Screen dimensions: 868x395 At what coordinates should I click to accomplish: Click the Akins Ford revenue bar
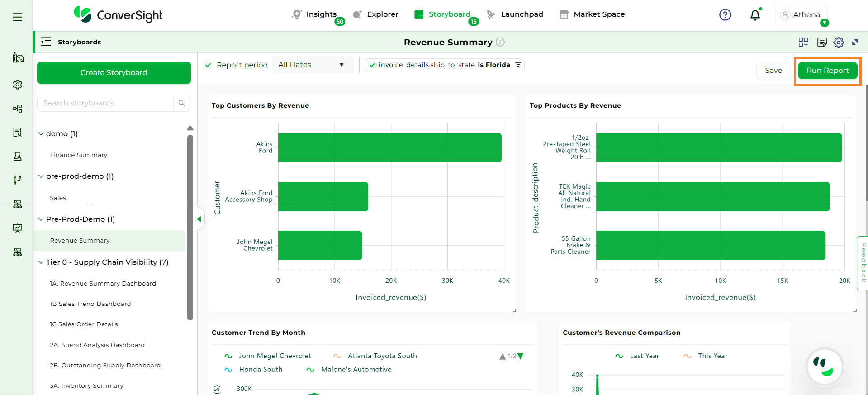389,148
